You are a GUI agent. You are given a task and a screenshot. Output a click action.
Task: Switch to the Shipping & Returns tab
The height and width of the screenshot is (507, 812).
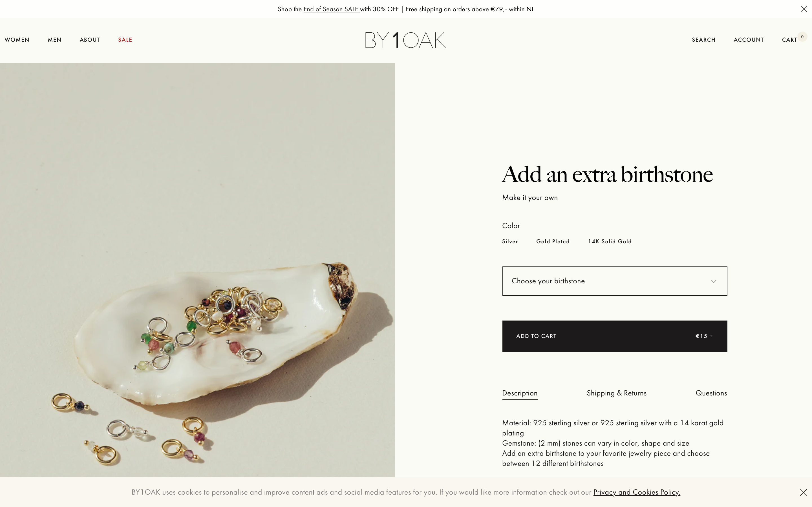point(616,393)
